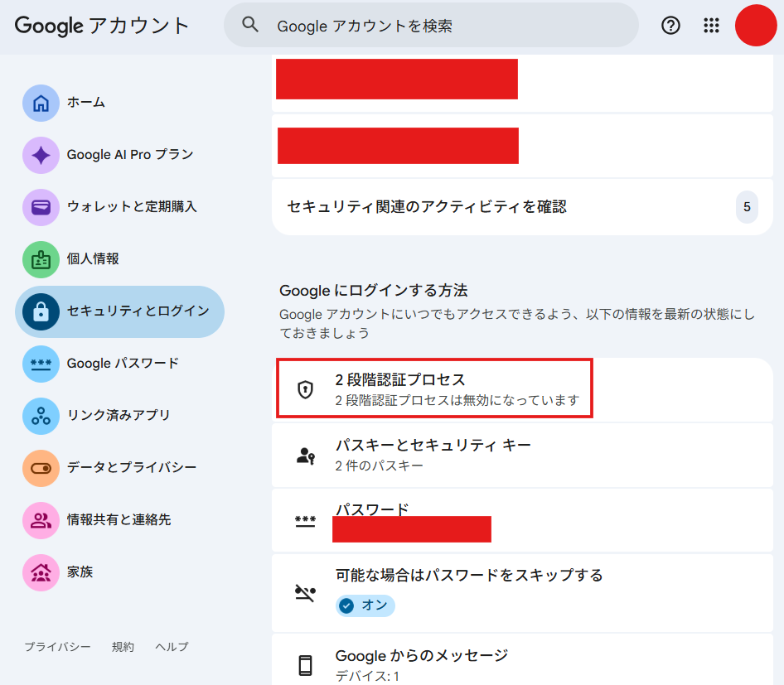This screenshot has width=784, height=685.
Task: Click the Google パスワード asterisks icon
Action: click(x=41, y=364)
